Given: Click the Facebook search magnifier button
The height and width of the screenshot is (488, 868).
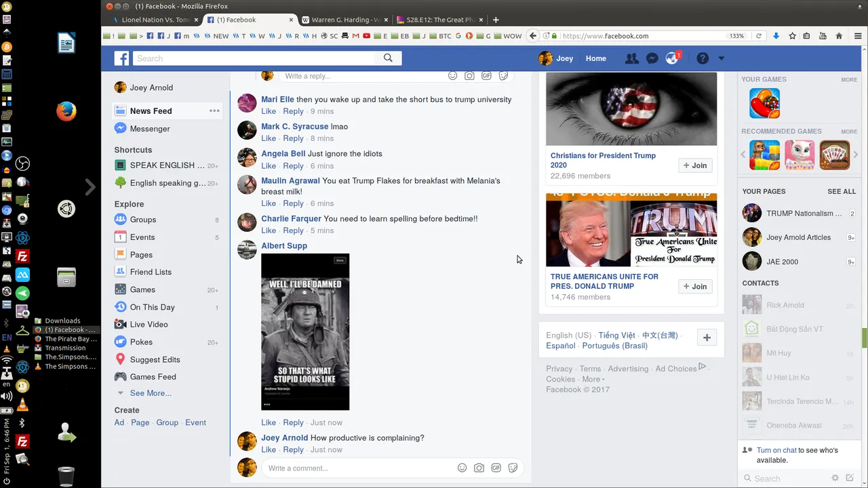Looking at the screenshot, I should (x=388, y=58).
